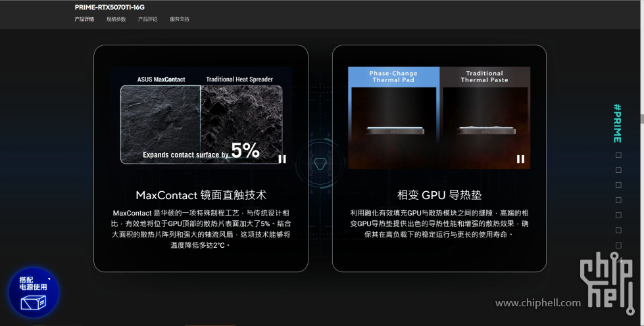Click the Traditional Heat Spreader label
The image size is (644, 326).
click(x=239, y=80)
